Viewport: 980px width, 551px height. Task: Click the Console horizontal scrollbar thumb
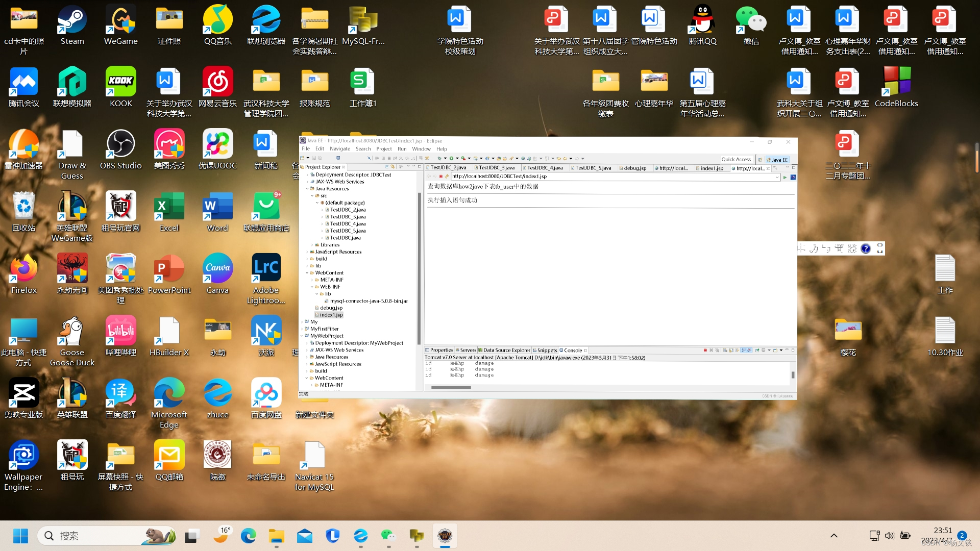click(x=451, y=387)
